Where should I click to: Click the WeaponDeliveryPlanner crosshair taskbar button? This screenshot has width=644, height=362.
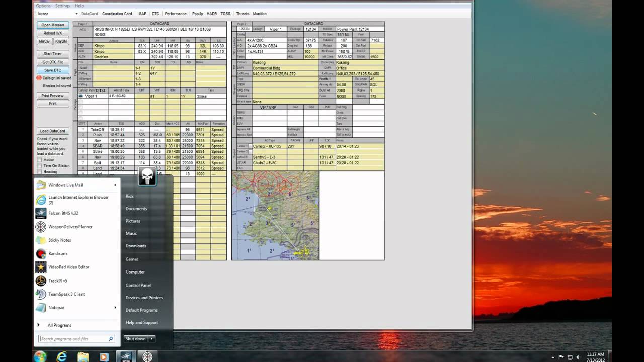point(147,356)
